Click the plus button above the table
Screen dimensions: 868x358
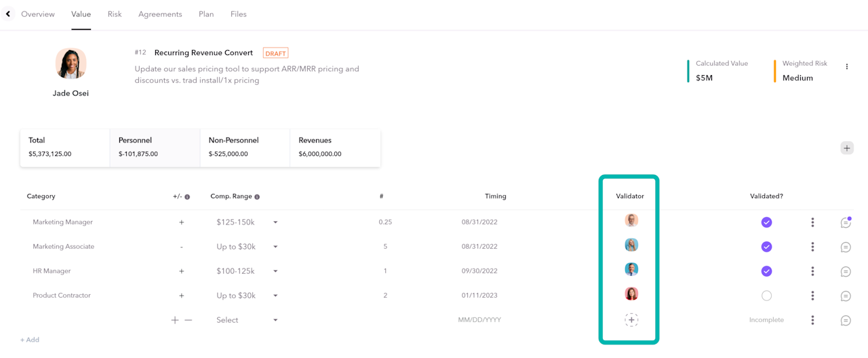coord(847,148)
